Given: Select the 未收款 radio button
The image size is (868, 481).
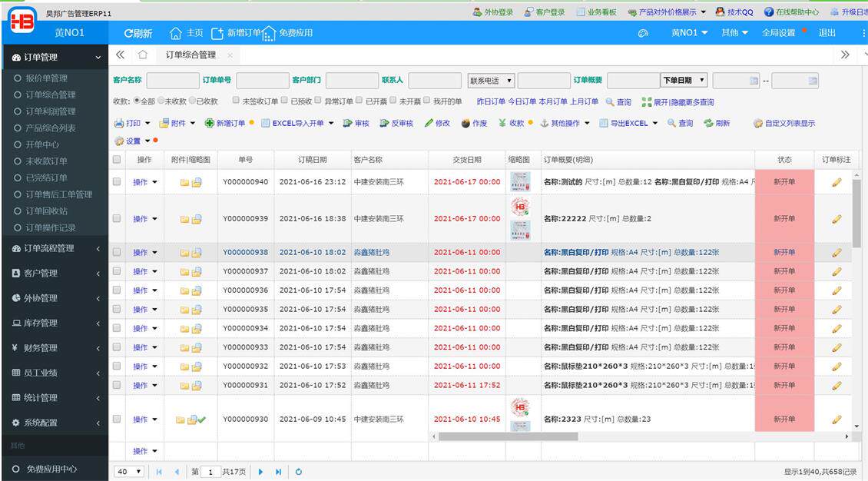Looking at the screenshot, I should (161, 101).
